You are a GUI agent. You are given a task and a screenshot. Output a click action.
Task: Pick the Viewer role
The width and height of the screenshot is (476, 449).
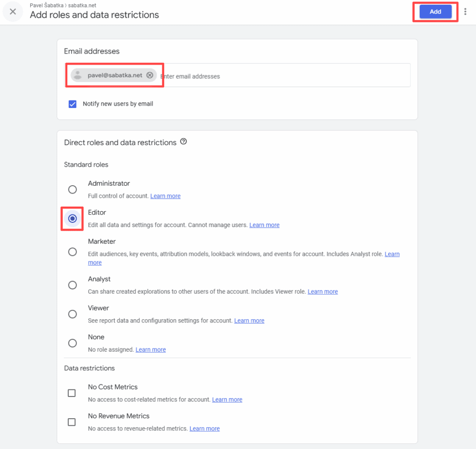(x=72, y=314)
